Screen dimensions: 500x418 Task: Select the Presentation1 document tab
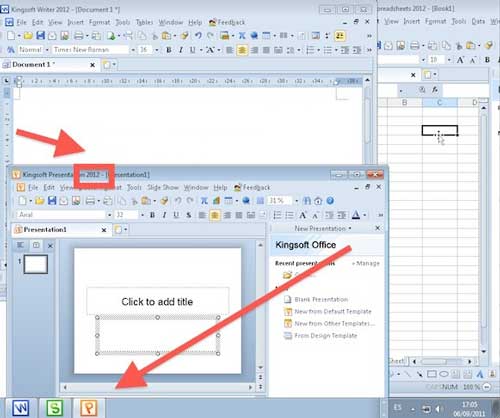tap(61, 230)
